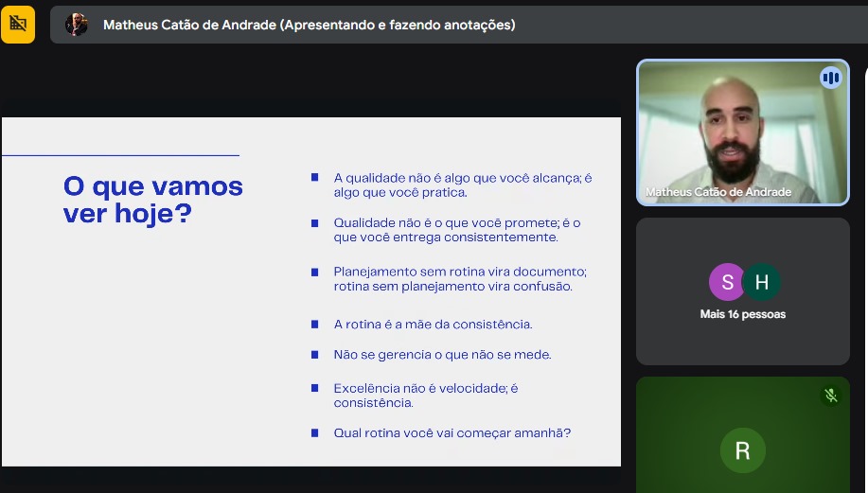
Task: Click the slide title O que vamos ver hoje?
Action: point(152,200)
